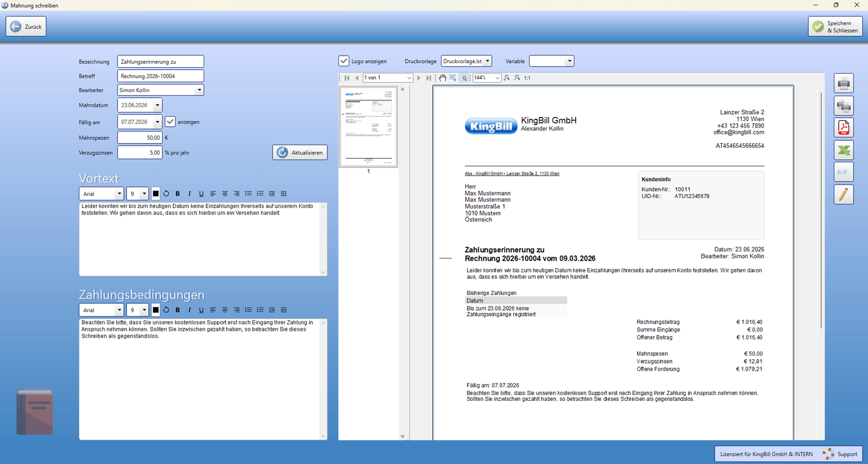
Task: Insert bullet list in Zahlungsbedingungen
Action: [248, 310]
